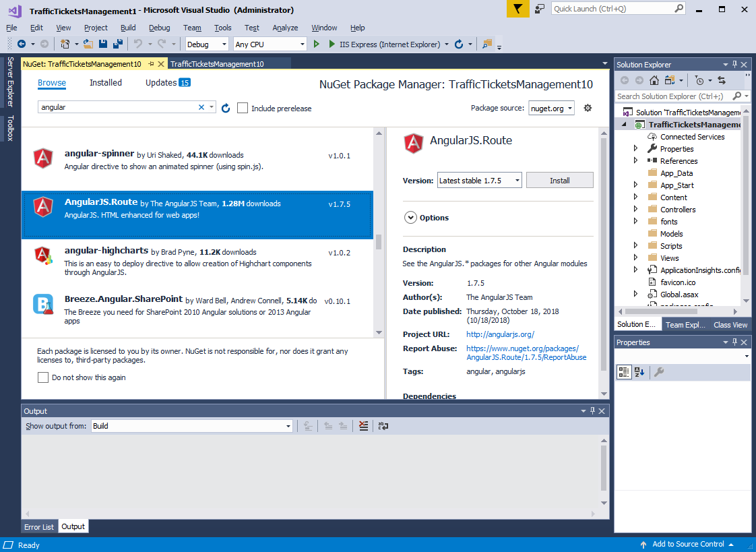
Task: Open the Report Abuse nuget.org link
Action: coord(526,353)
